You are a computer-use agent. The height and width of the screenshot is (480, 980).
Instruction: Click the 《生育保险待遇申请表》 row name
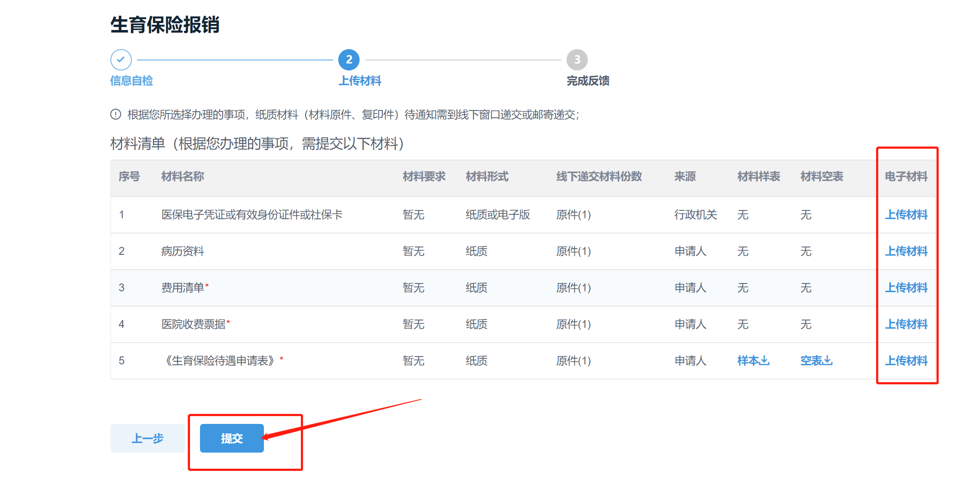click(220, 360)
